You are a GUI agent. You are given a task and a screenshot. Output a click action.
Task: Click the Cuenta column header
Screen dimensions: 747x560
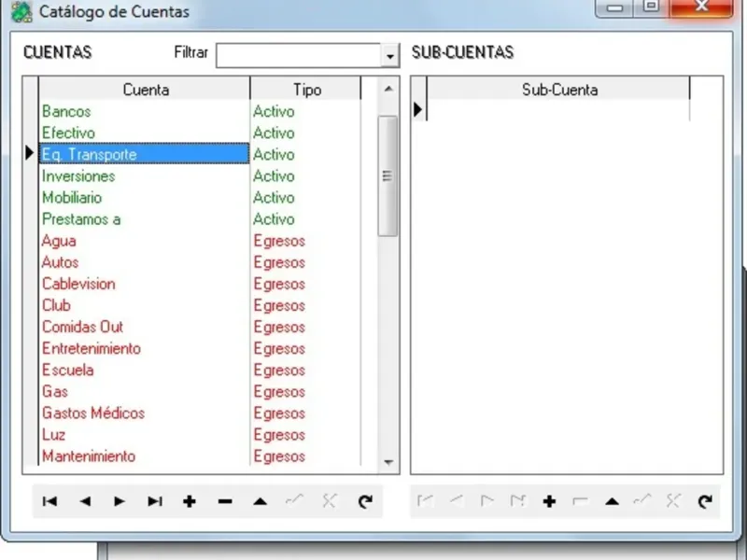pos(145,89)
